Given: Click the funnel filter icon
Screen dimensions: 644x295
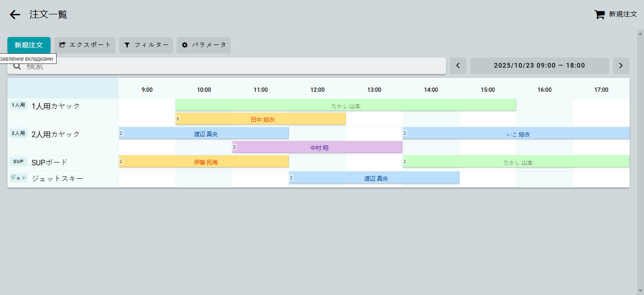Looking at the screenshot, I should coord(128,45).
